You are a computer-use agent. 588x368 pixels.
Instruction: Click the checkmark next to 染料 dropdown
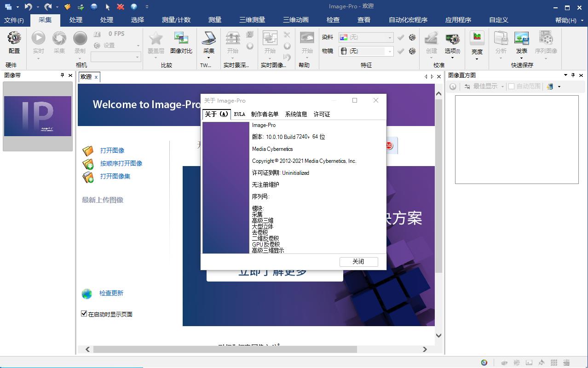pyautogui.click(x=401, y=37)
